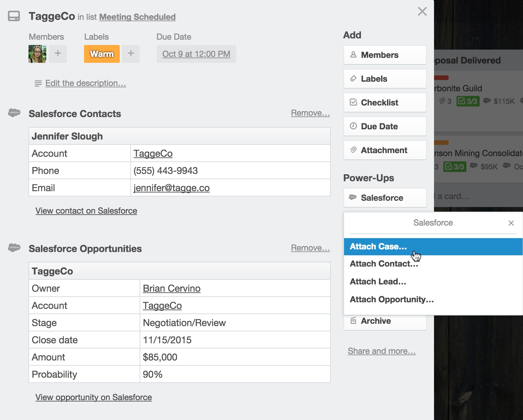
Task: Remove the Salesforce Opportunities section
Action: [310, 248]
